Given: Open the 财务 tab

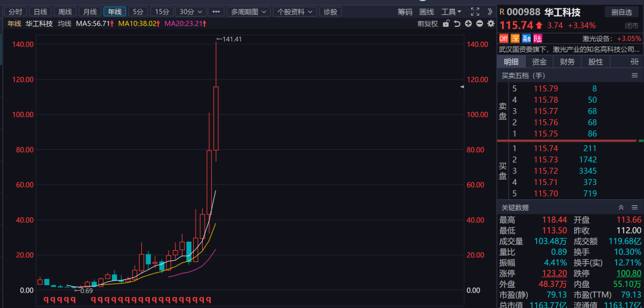Looking at the screenshot, I should 567,62.
